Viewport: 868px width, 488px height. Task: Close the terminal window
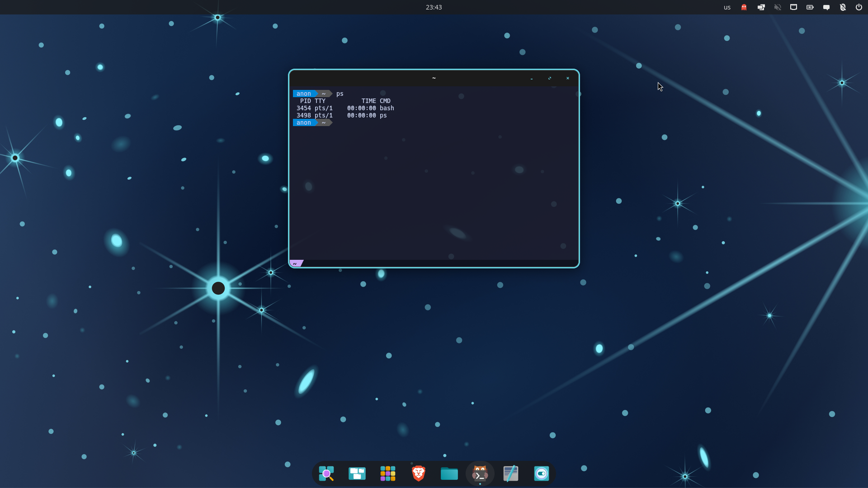(x=568, y=78)
